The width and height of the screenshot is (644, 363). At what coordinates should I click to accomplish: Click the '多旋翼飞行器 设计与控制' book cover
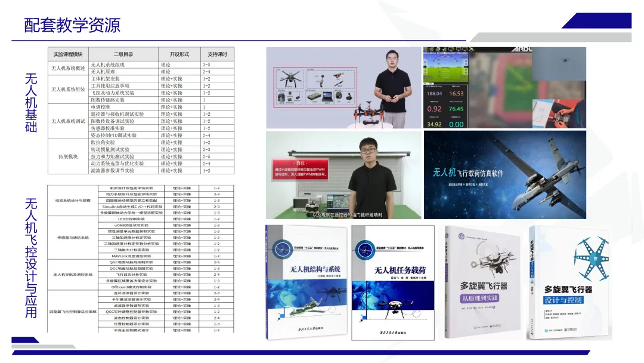pos(569,282)
